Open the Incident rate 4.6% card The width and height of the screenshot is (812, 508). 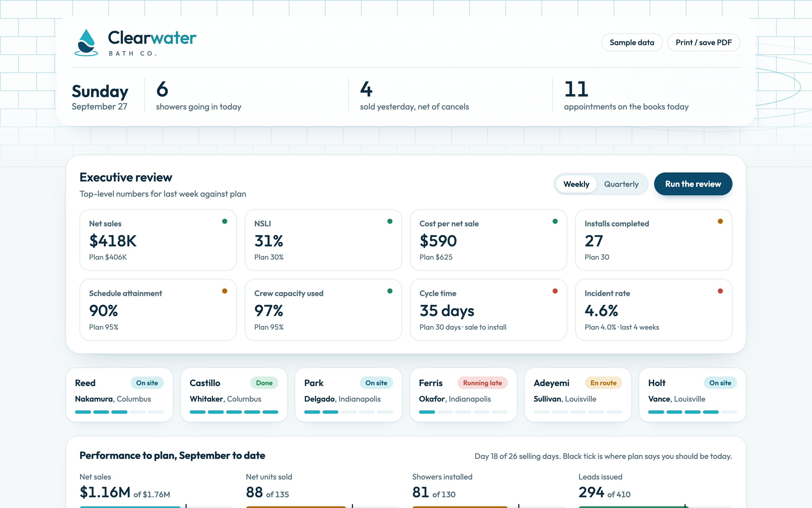pyautogui.click(x=653, y=310)
